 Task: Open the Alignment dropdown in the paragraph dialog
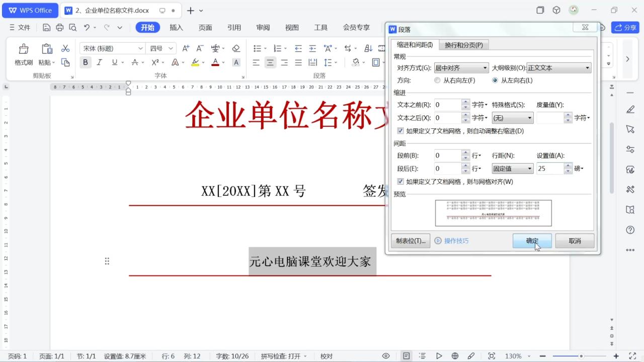coord(461,68)
